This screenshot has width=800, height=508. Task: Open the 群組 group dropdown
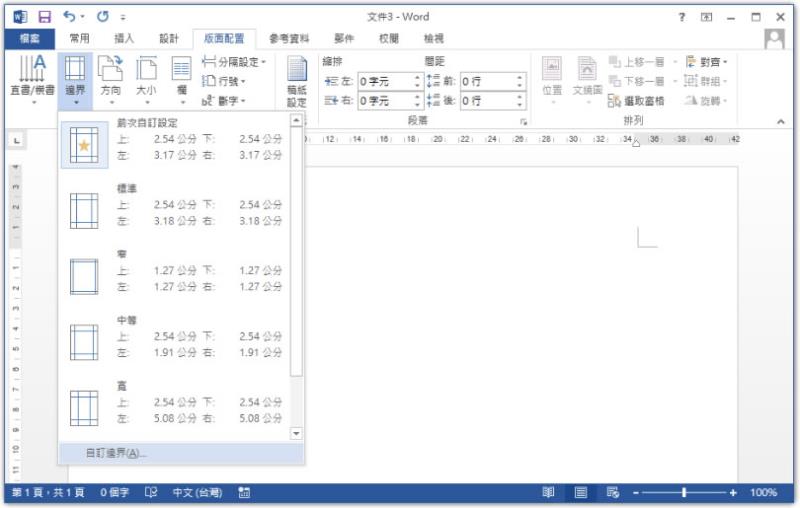pos(706,81)
